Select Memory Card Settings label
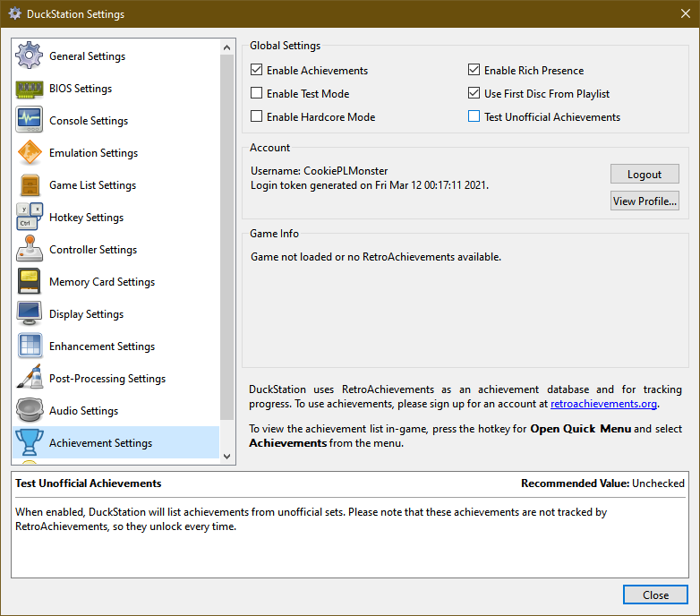The image size is (700, 616). (x=102, y=282)
